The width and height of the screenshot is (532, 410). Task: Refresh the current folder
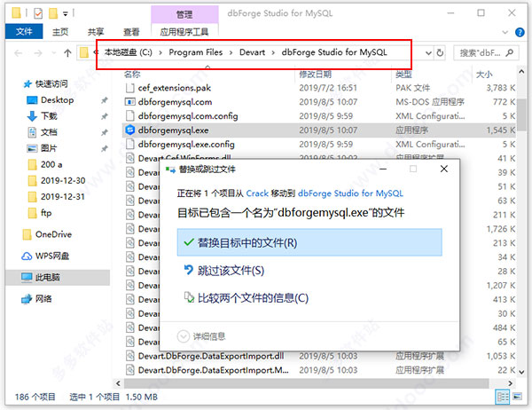tap(440, 53)
